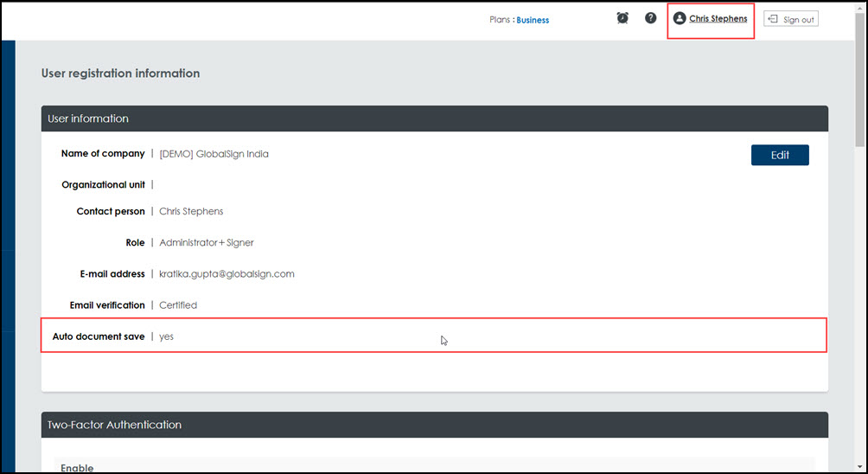Select the contact person value Chris Stephens
The image size is (868, 474).
click(191, 212)
